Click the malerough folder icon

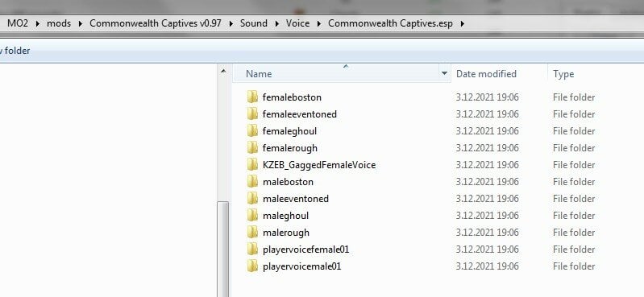point(252,233)
